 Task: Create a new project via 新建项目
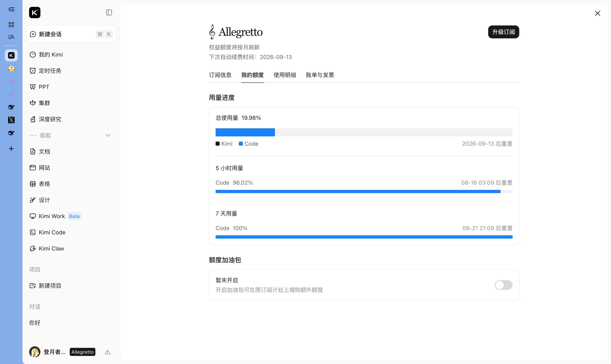(x=71, y=286)
